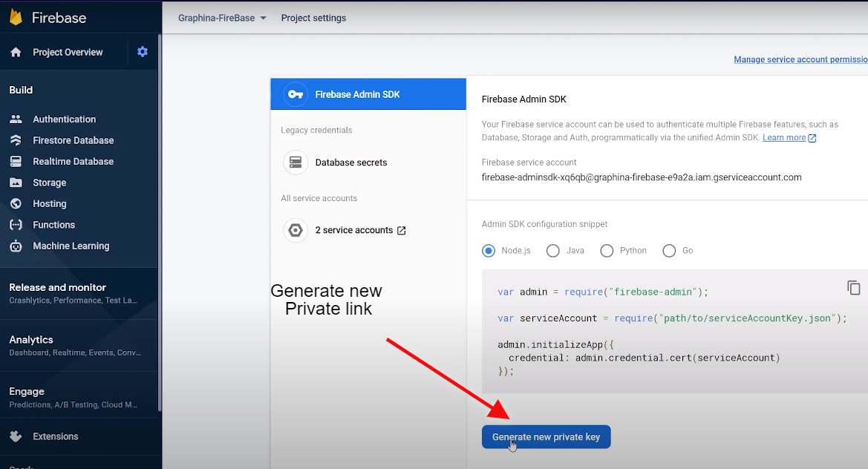Click the Firebase Admin SDK panel heading
This screenshot has height=469, width=868.
tap(523, 99)
